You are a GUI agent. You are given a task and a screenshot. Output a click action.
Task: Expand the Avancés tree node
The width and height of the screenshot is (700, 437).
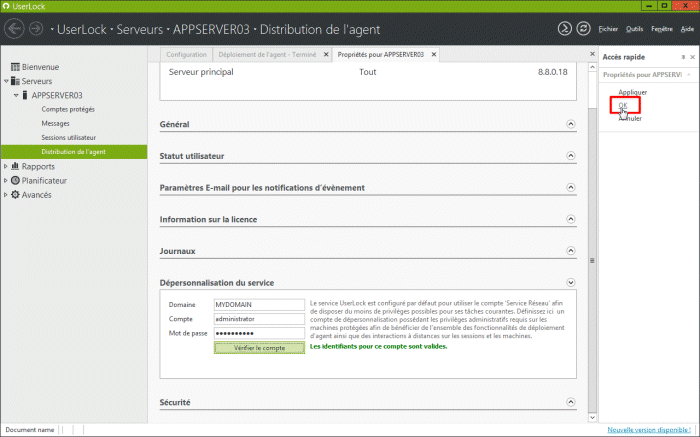(6, 195)
